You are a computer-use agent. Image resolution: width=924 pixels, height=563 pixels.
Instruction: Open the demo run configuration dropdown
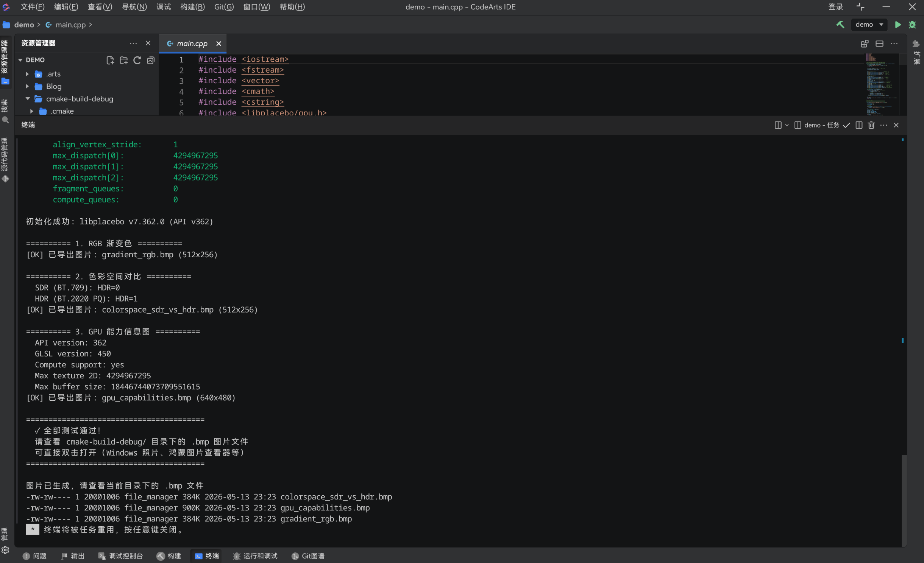pos(869,25)
